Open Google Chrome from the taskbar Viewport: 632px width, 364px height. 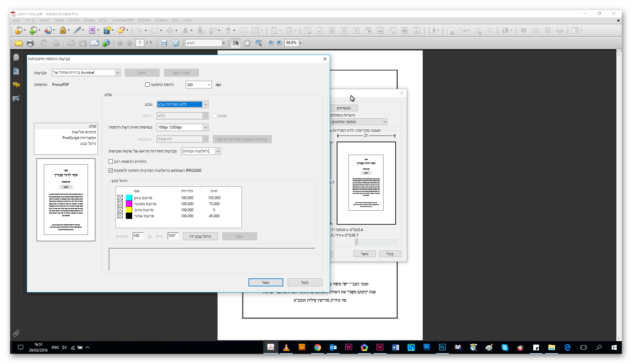(x=317, y=347)
